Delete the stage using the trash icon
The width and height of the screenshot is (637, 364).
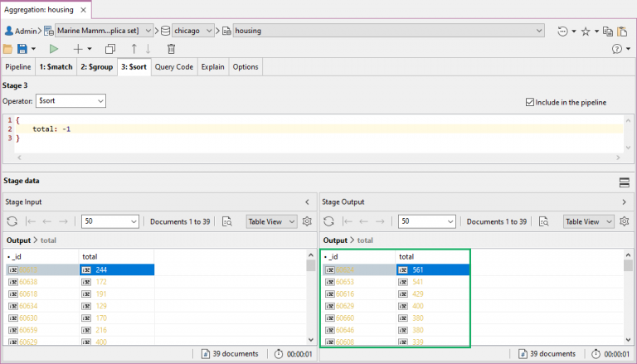tap(171, 49)
